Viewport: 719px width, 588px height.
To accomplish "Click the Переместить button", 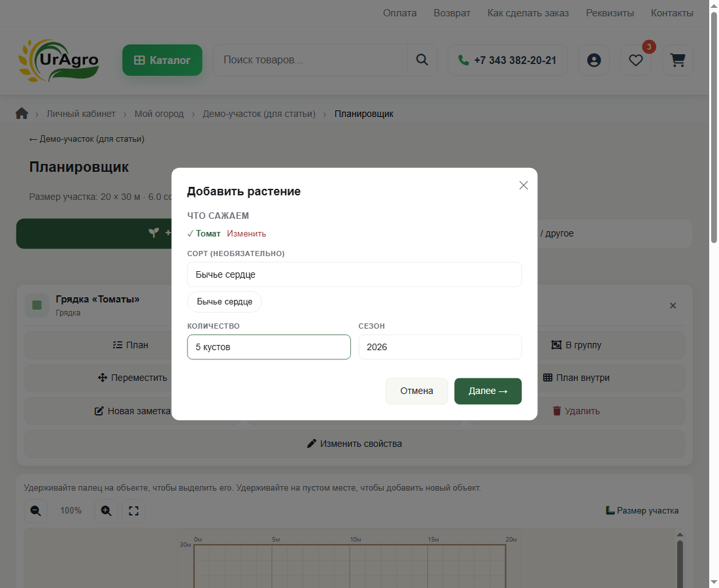I will [x=132, y=378].
